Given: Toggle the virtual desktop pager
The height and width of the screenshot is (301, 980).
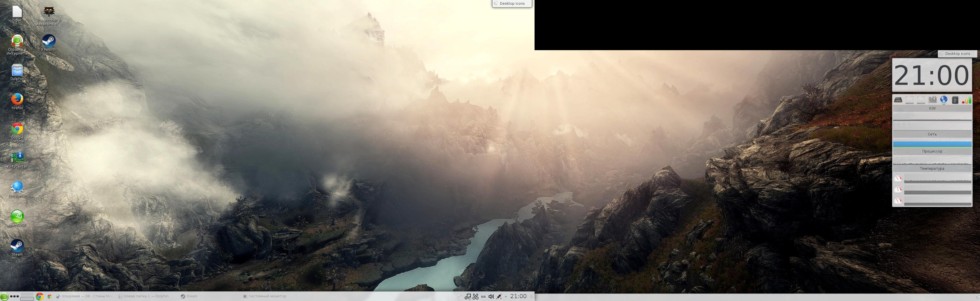Looking at the screenshot, I should 27,297.
